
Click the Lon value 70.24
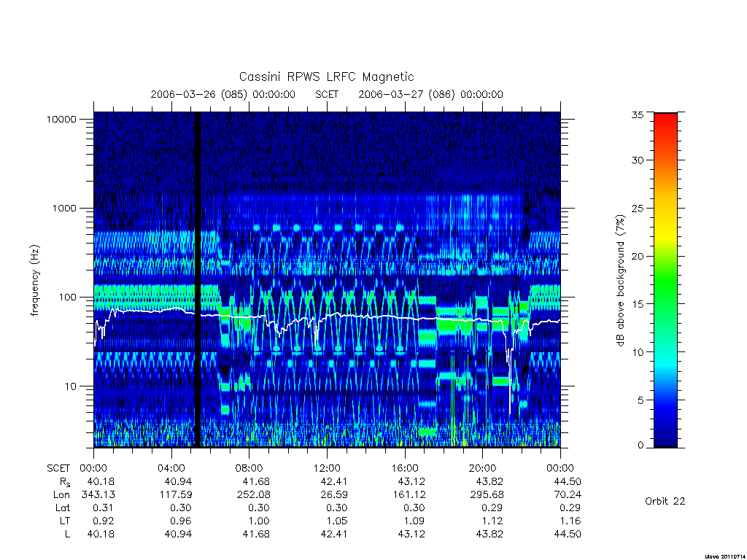[568, 495]
